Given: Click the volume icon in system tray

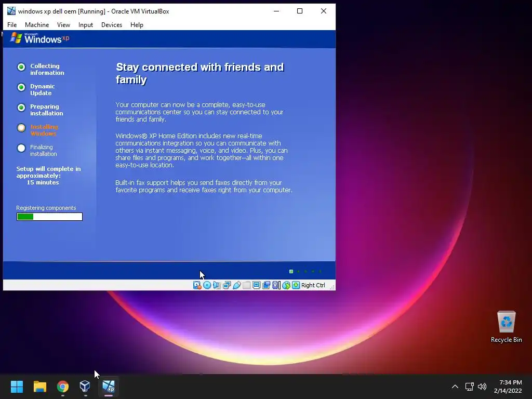Looking at the screenshot, I should [x=482, y=387].
